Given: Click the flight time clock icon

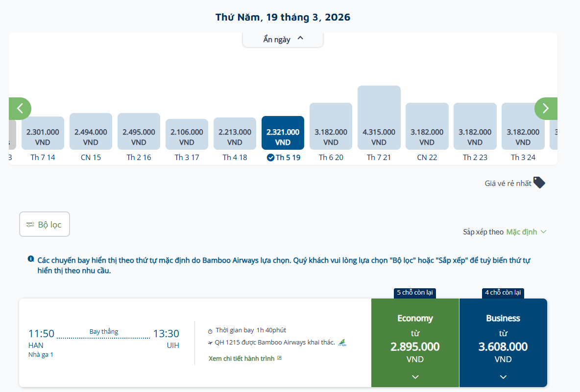Looking at the screenshot, I should click(210, 331).
